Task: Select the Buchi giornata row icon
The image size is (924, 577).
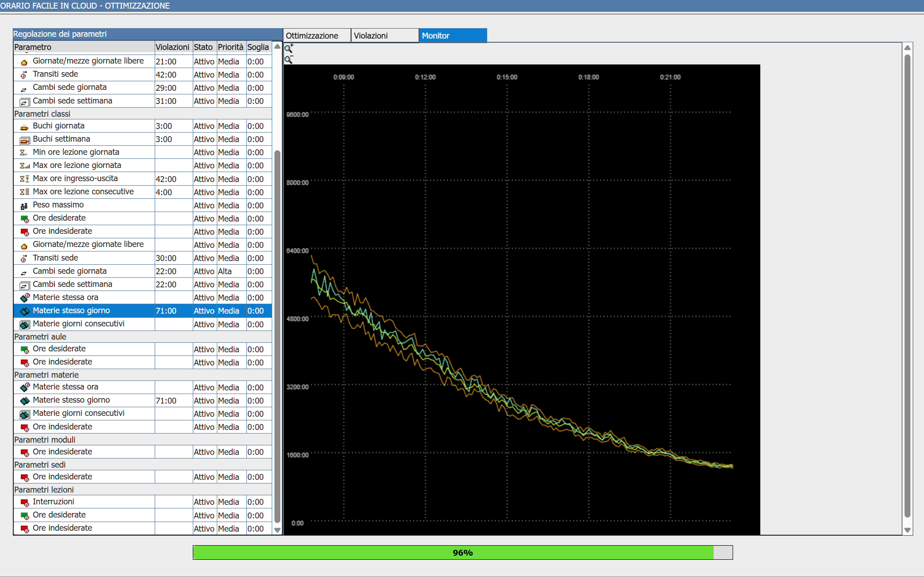Action: click(24, 126)
